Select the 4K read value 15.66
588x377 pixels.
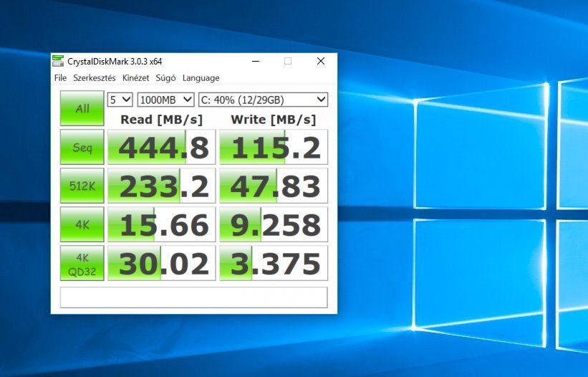[x=162, y=224]
